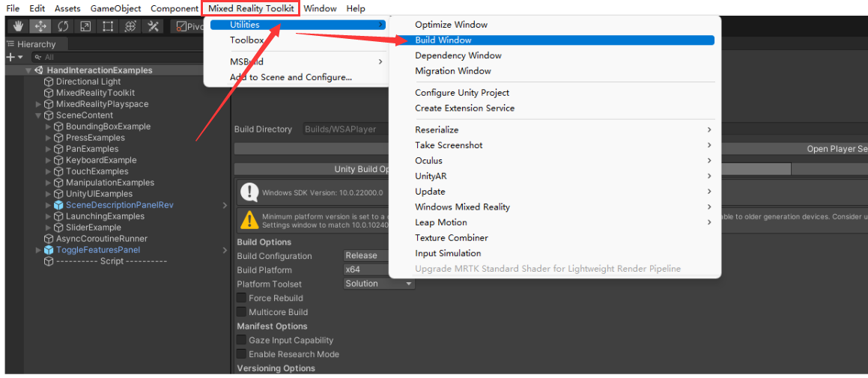Toggle the Pivot handle position button

tap(188, 26)
